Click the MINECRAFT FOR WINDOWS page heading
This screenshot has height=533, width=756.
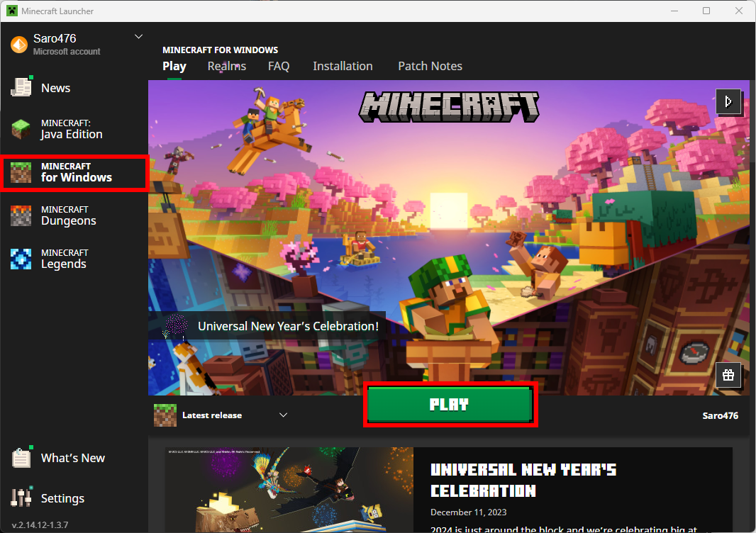[220, 50]
